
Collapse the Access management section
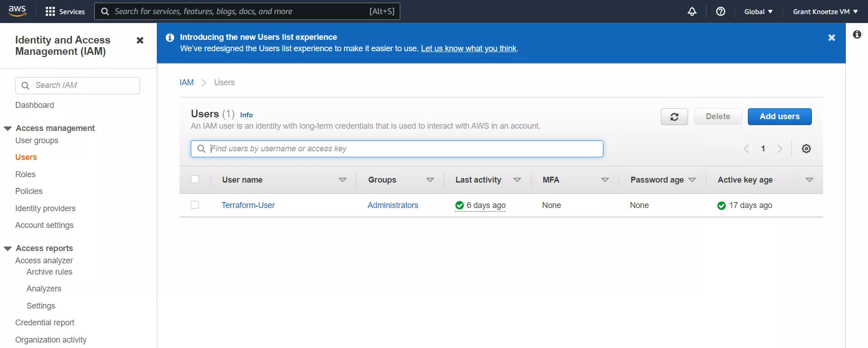8,128
